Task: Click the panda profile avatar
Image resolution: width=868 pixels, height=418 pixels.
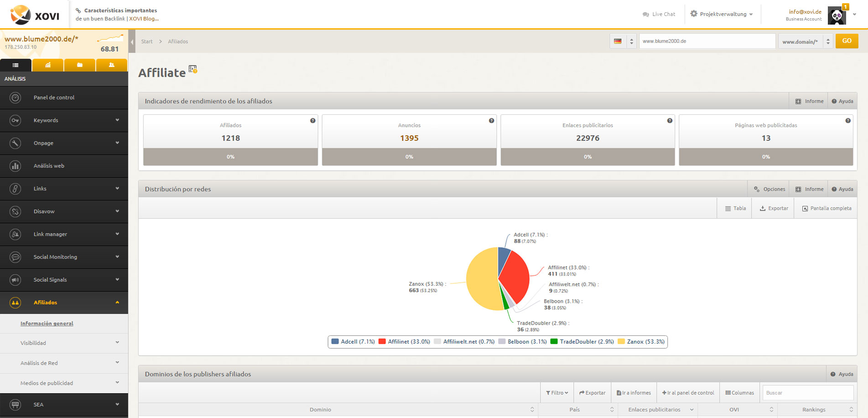Action: [837, 16]
